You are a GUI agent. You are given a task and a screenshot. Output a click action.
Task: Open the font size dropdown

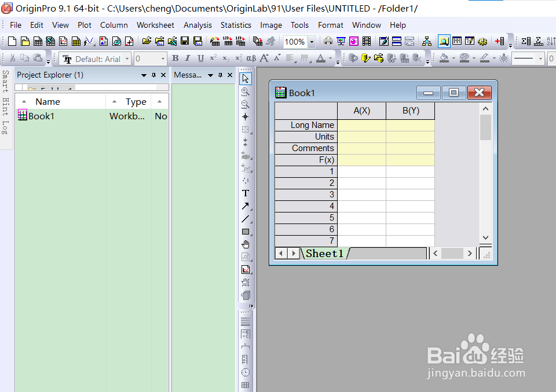tap(163, 59)
